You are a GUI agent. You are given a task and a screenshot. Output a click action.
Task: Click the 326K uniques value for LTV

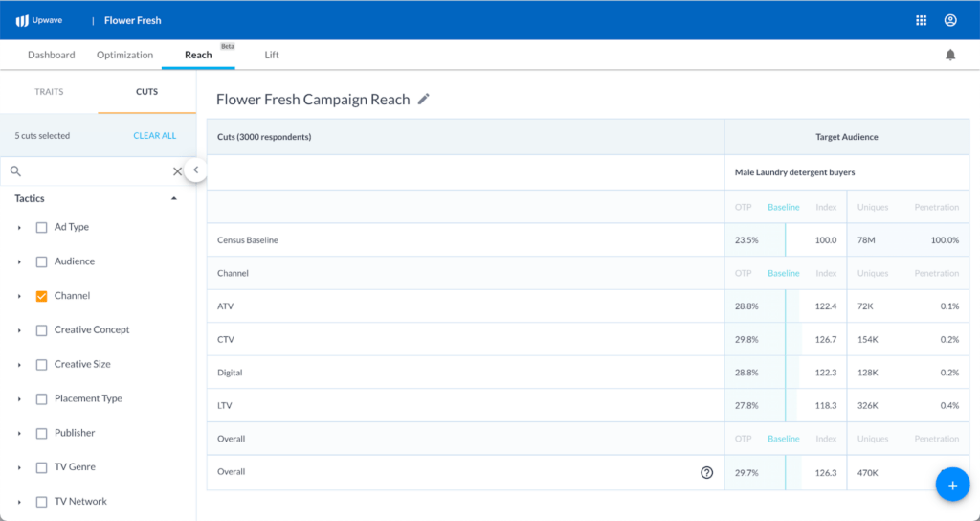(x=867, y=406)
